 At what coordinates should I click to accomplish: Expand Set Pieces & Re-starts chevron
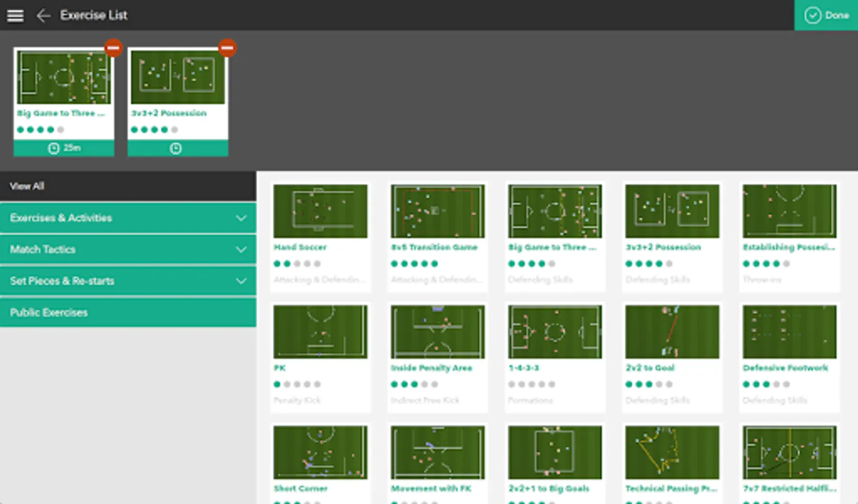[241, 281]
